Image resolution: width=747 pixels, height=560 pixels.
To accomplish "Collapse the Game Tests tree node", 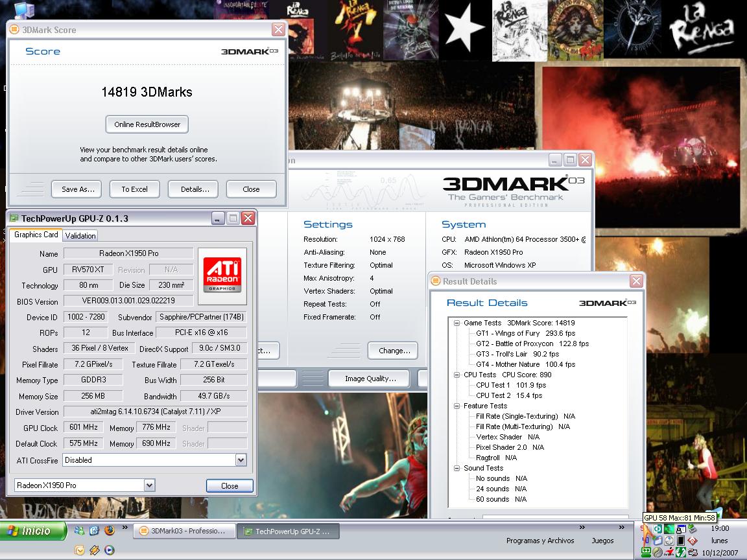I will point(456,323).
